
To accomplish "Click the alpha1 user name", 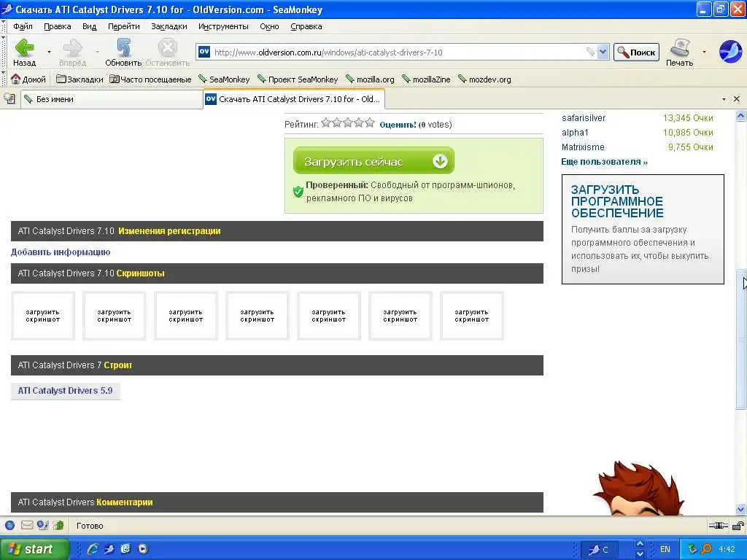I will [575, 133].
